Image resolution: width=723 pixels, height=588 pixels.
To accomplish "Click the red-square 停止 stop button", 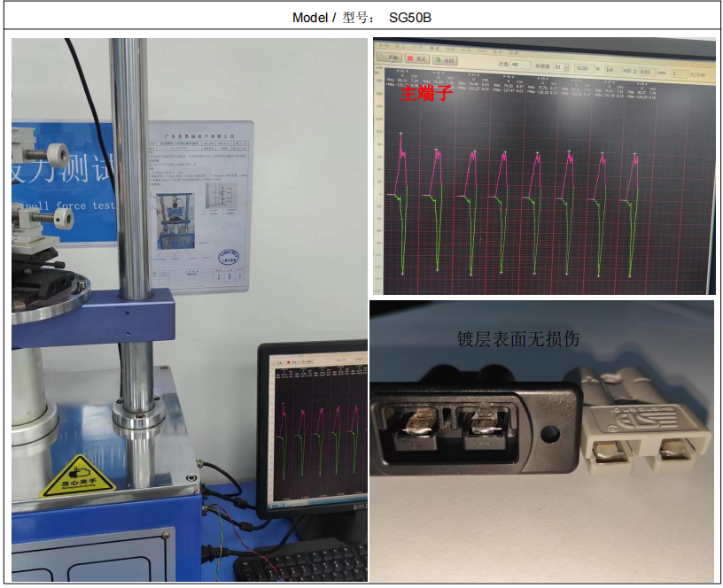I will 416,58.
